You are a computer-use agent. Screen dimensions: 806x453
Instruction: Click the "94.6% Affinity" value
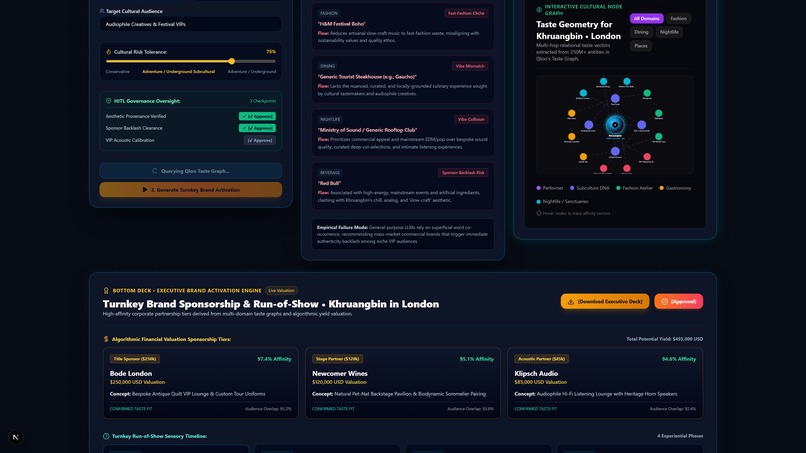tap(679, 359)
